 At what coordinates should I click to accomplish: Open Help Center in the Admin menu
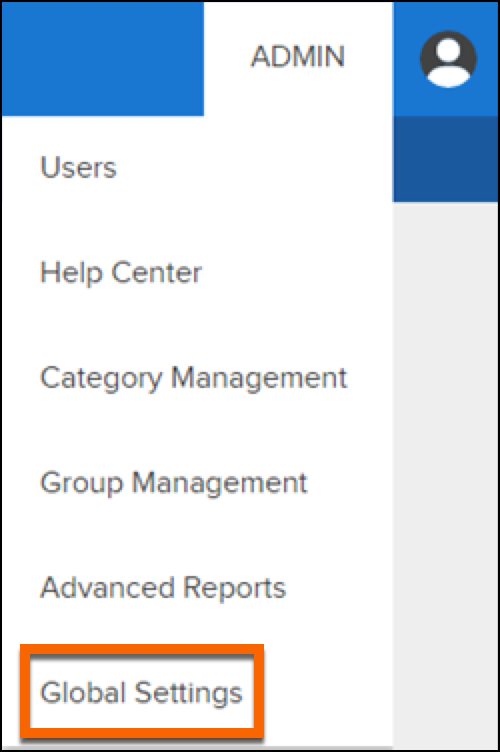[121, 272]
